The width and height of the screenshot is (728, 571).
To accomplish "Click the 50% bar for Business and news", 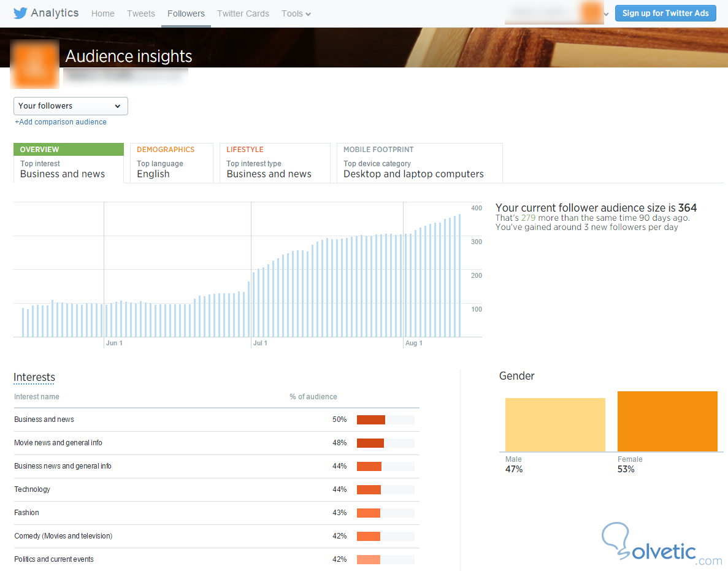I will 371,420.
